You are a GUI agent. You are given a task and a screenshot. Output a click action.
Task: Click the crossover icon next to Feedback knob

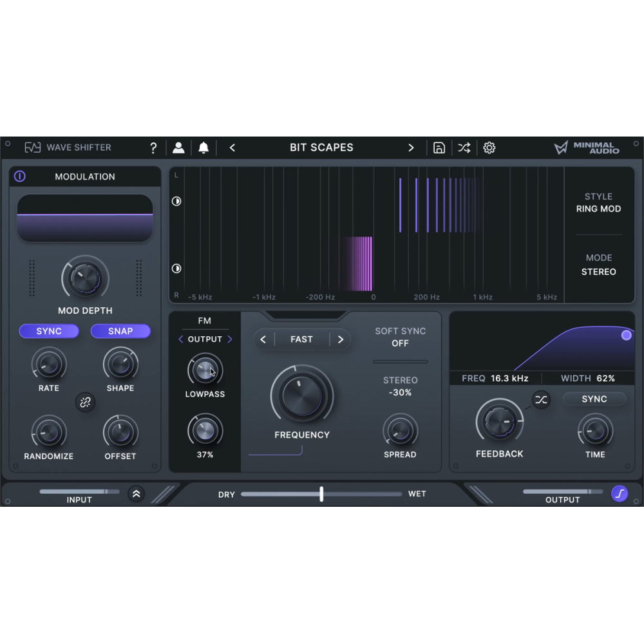[541, 399]
